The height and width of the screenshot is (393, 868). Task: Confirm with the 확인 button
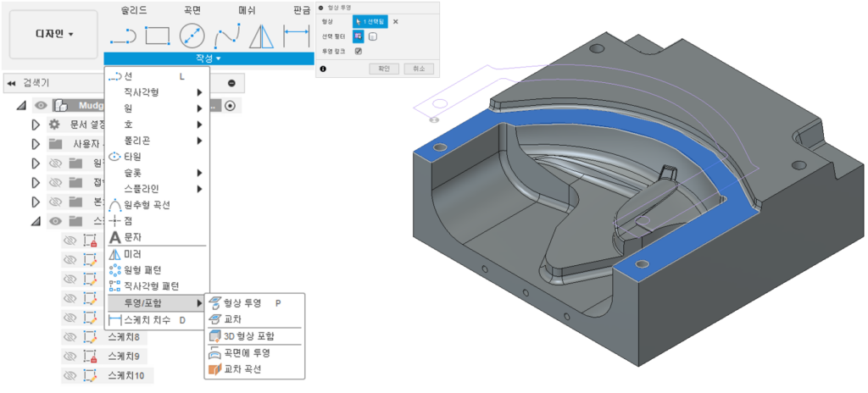384,69
